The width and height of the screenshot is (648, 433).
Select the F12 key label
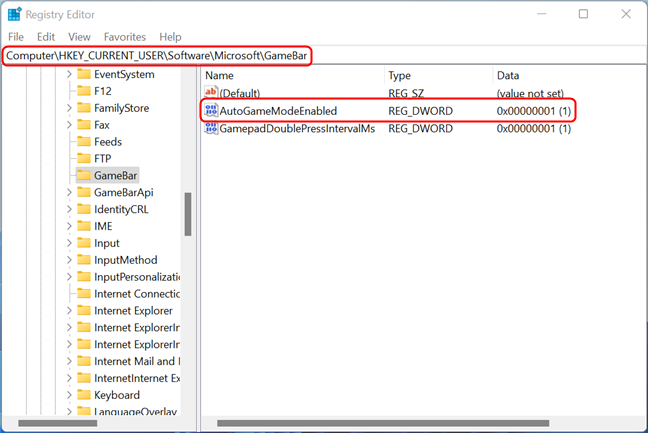[x=102, y=91]
